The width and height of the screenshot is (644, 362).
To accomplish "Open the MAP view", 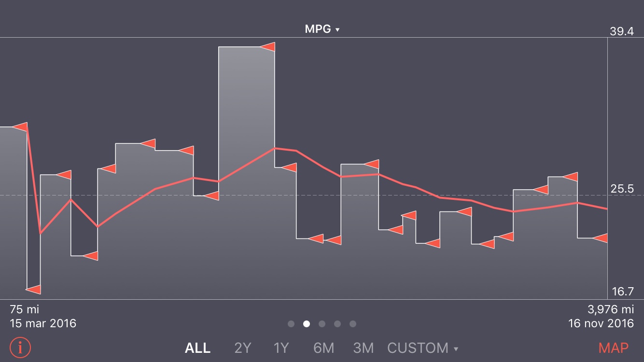I will [x=613, y=348].
